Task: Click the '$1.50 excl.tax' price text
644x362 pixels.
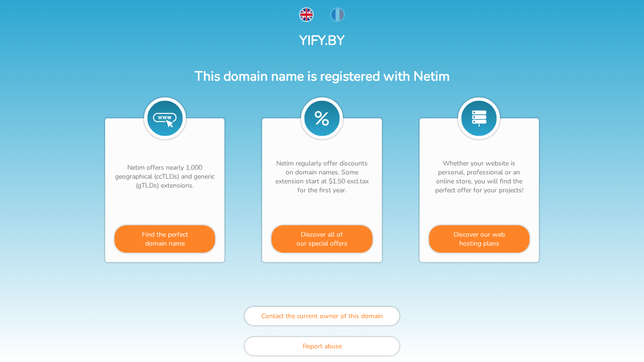Action: pos(348,181)
